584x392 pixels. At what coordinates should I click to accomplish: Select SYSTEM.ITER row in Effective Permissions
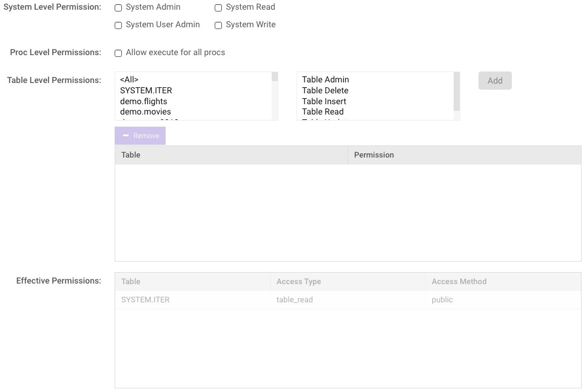tap(146, 300)
